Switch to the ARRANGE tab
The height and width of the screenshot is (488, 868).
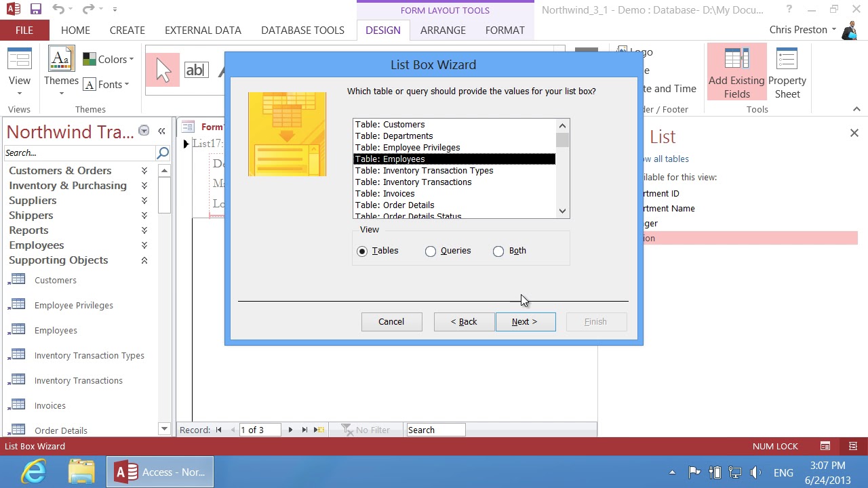[443, 30]
